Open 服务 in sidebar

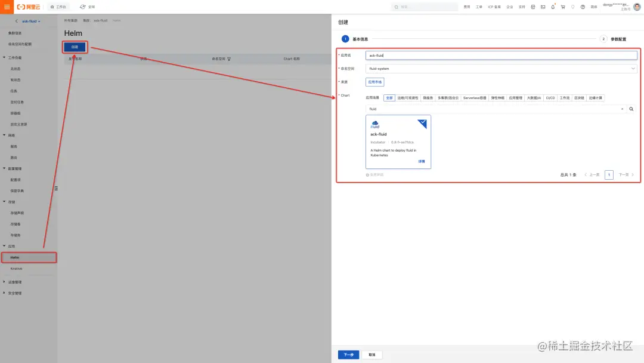click(14, 146)
